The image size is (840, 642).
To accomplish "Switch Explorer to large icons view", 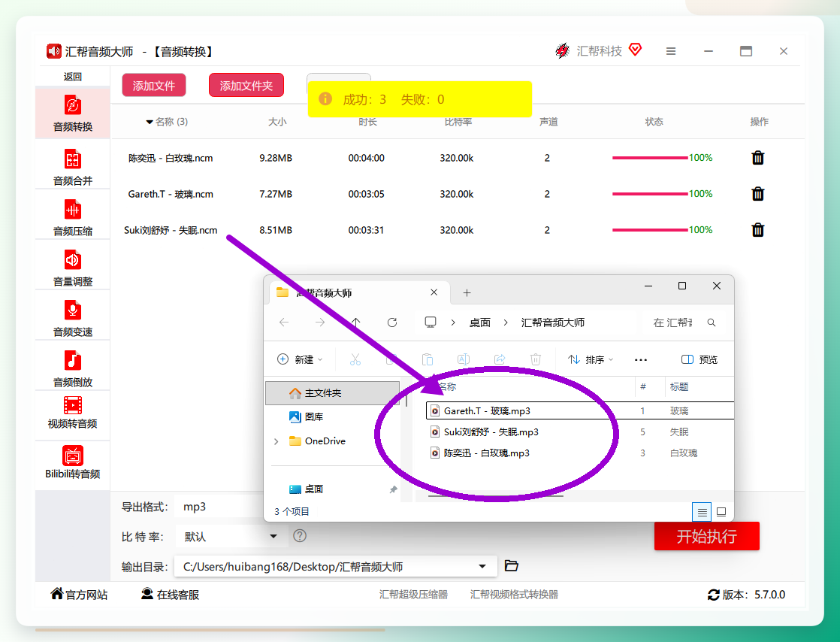I will [x=721, y=512].
